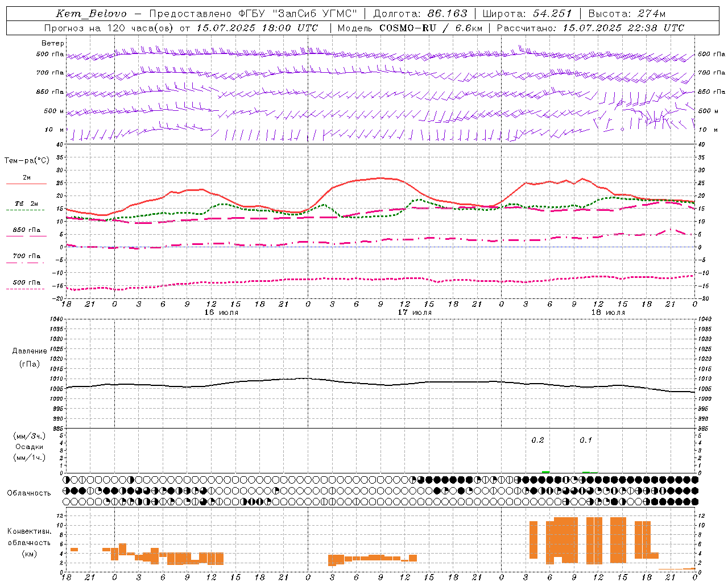
Task: Click the "18 июля" date label
Action: click(x=608, y=313)
